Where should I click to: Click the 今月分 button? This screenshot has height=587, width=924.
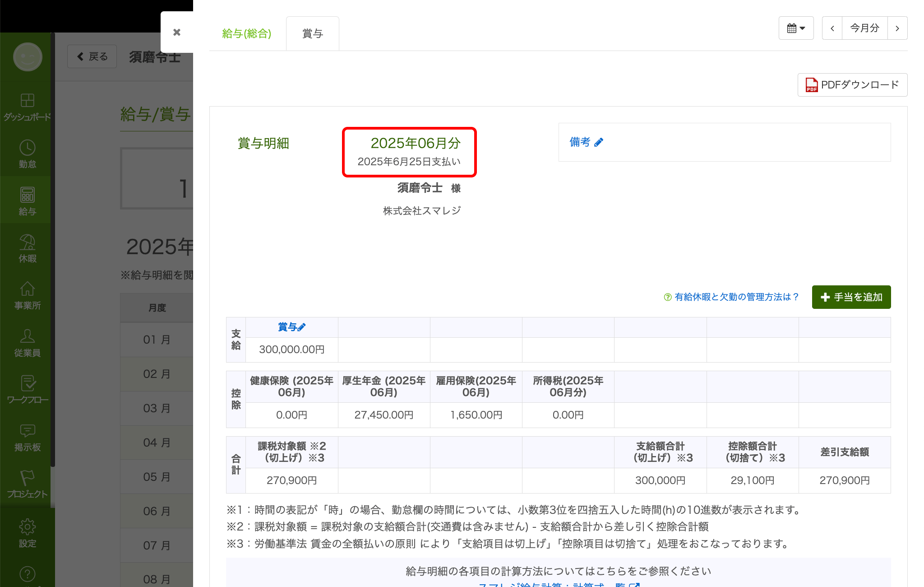click(864, 28)
